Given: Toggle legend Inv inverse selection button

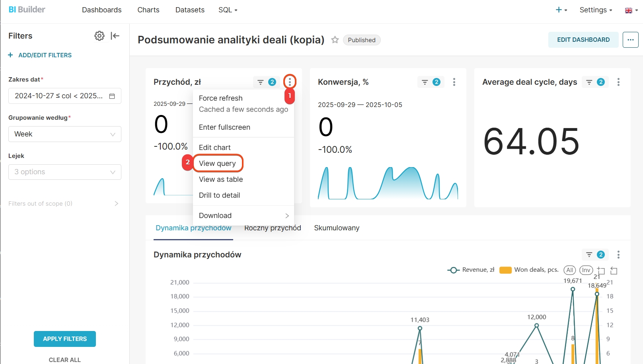Looking at the screenshot, I should (x=586, y=270).
